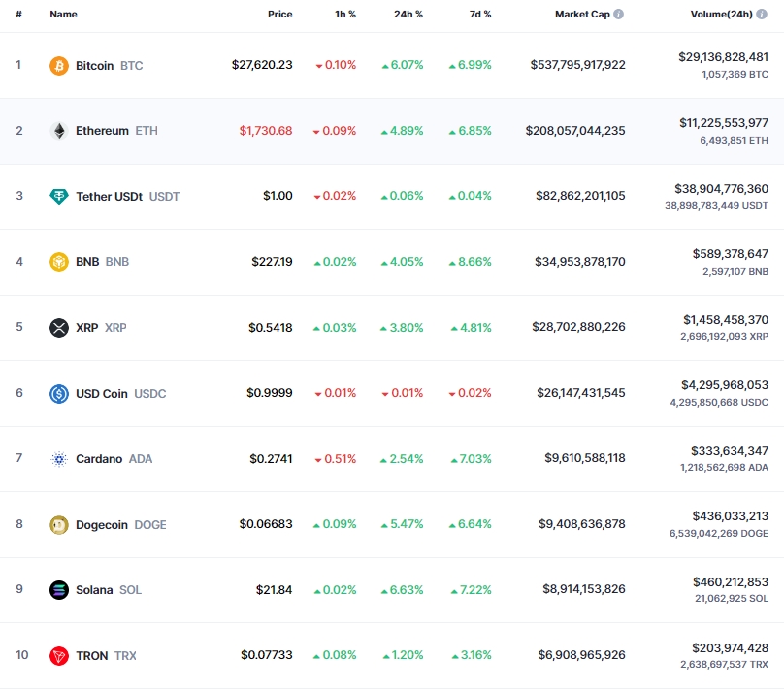Click the Cardano coin logo
The width and height of the screenshot is (784, 694).
pos(59,459)
